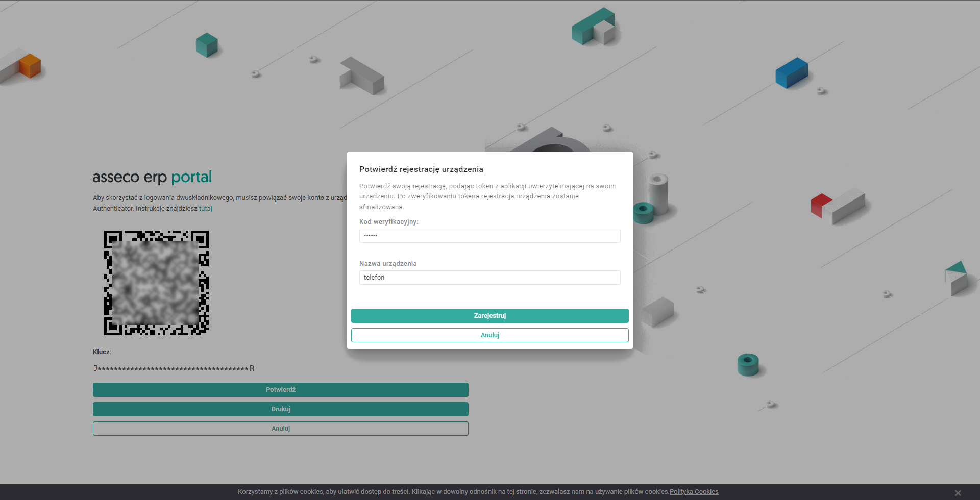Image resolution: width=980 pixels, height=500 pixels.
Task: Cancel the device registration dialog with Anuluj
Action: 490,335
